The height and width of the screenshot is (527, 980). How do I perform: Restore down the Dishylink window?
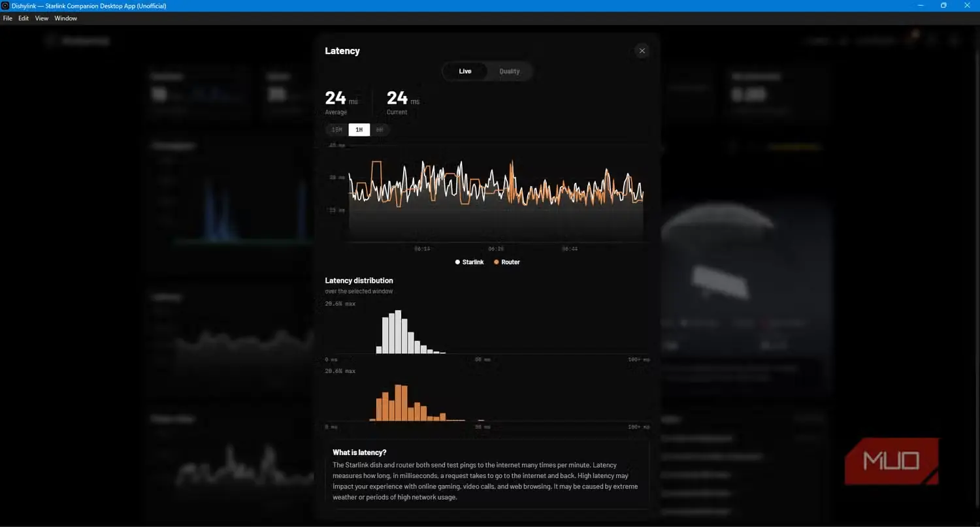point(943,5)
